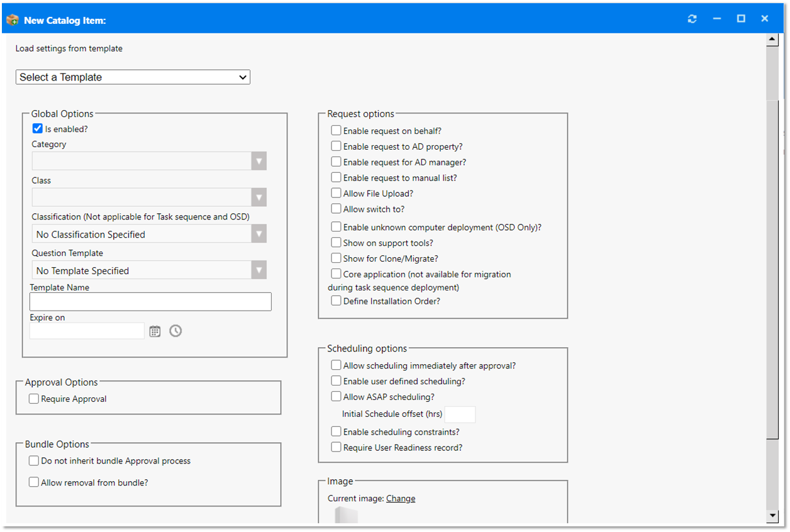Screen dimensions: 790x532
Task: Click the scrollbar down arrow
Action: coord(773,516)
